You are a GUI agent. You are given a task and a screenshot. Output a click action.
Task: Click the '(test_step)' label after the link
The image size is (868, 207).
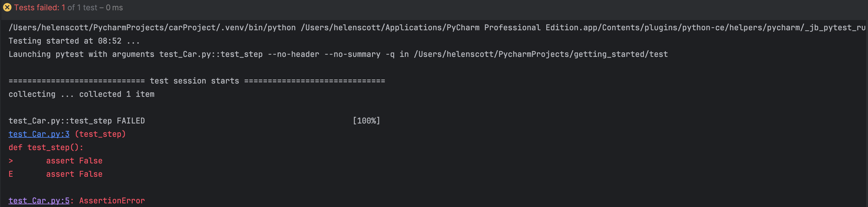[100, 134]
